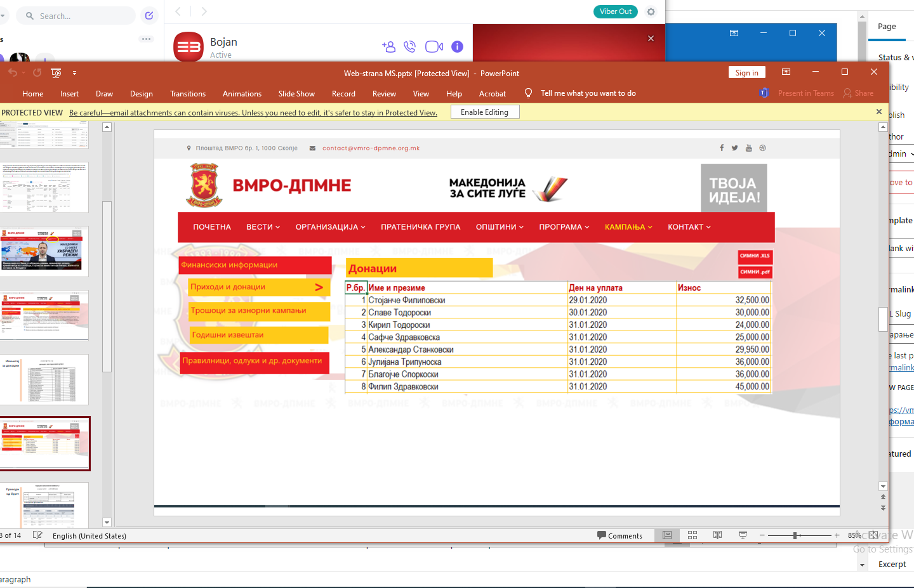Compose new Viber message icon
This screenshot has width=914, height=588.
pos(149,15)
